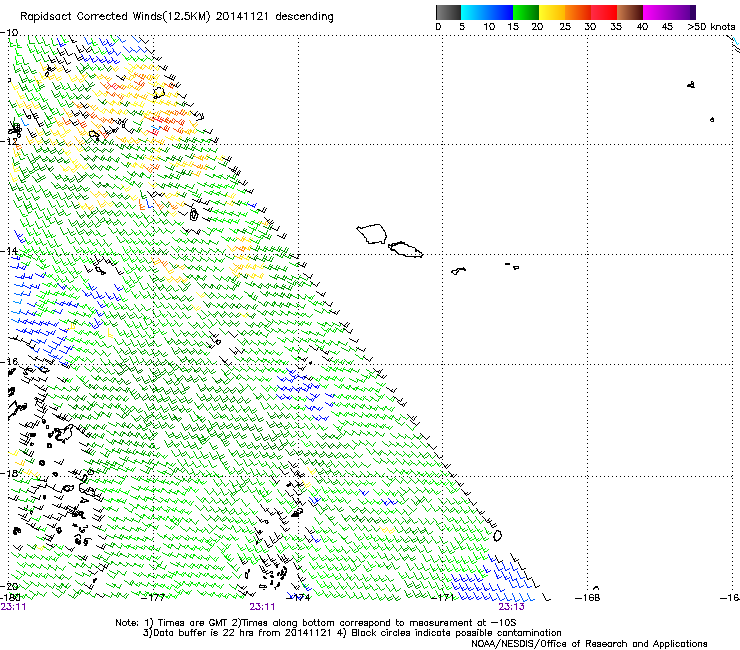Click the '45' value under the color legend

(x=667, y=27)
